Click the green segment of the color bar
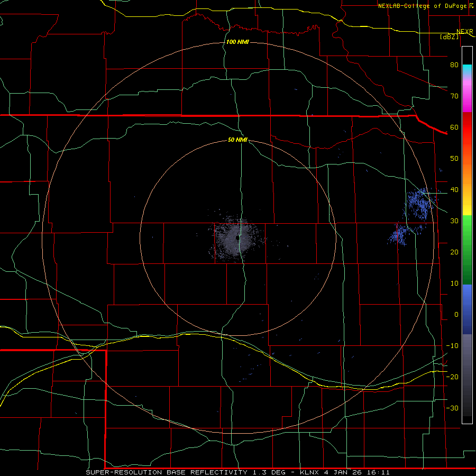 tap(467, 250)
